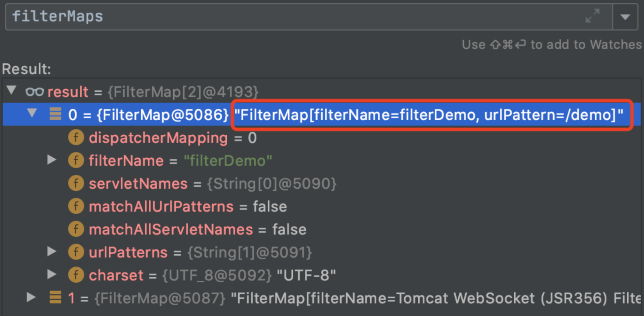Click the field icon beside urlPatterns
This screenshot has height=316, width=644.
pos(76,252)
